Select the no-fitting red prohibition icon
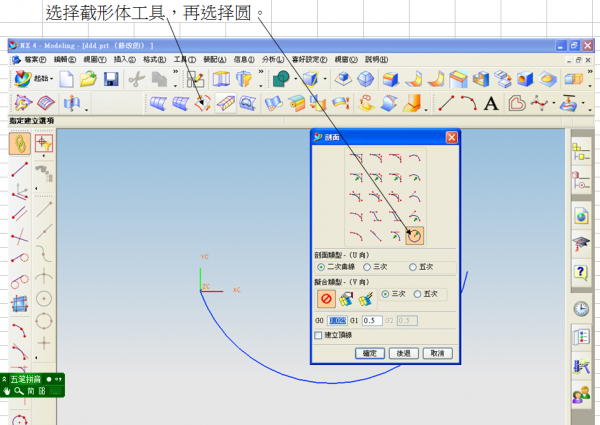The height and width of the screenshot is (425, 600). 326,298
